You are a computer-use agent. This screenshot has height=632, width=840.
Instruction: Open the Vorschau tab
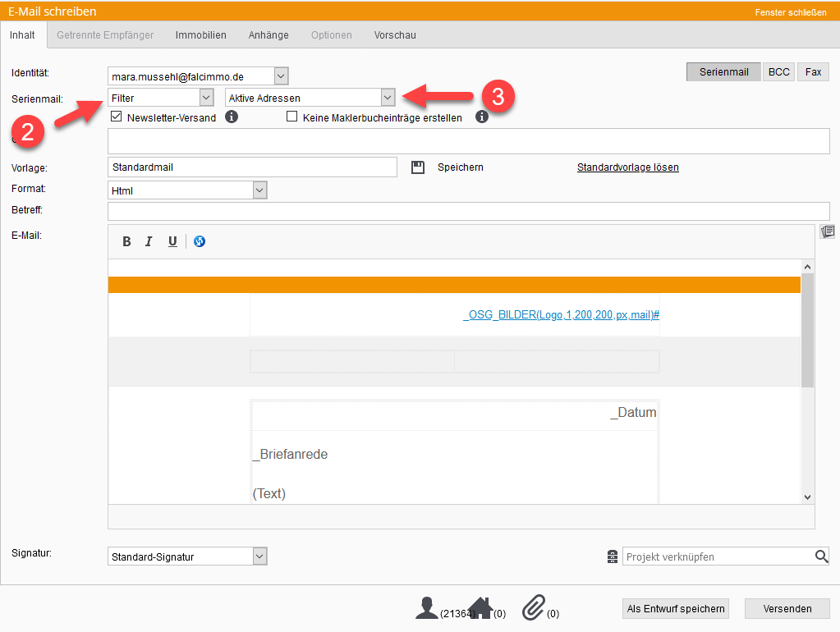click(x=395, y=35)
